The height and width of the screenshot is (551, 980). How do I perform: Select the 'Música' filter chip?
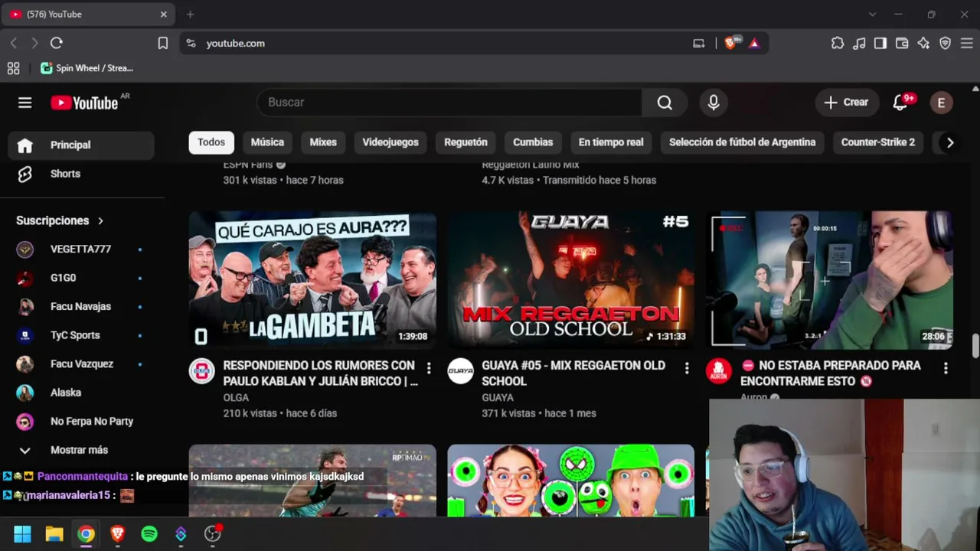267,142
